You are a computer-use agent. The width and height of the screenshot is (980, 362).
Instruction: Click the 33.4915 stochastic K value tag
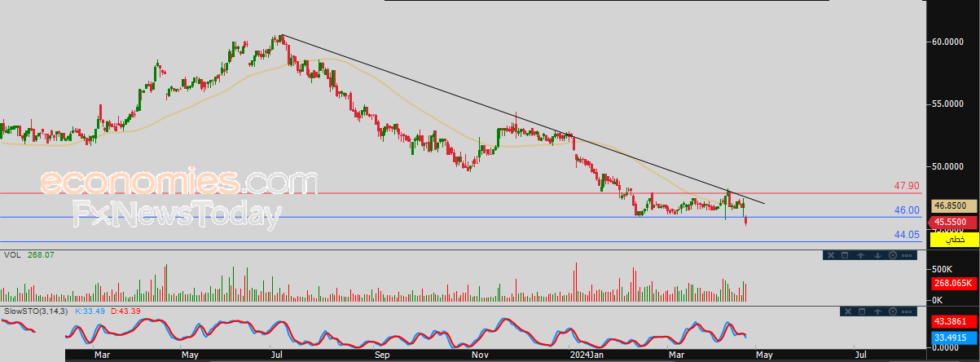[x=954, y=337]
